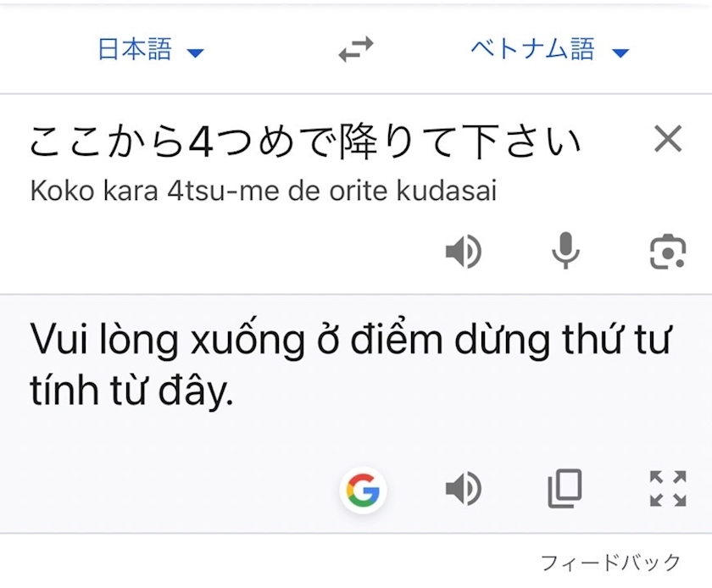
Task: Listen to the Japanese source text
Action: tap(463, 252)
